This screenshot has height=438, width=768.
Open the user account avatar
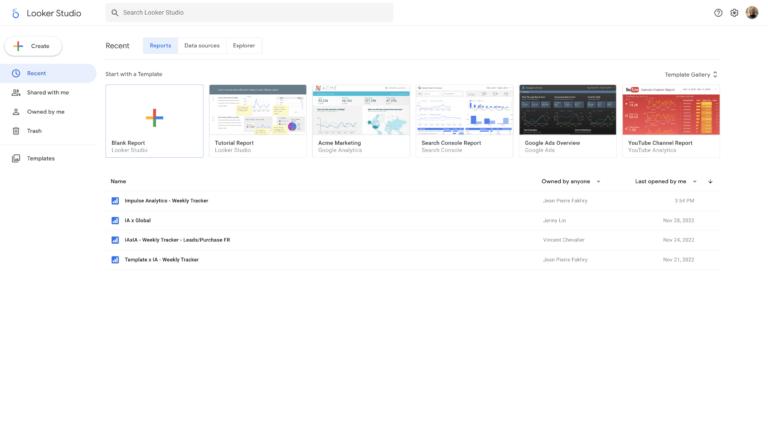point(752,13)
